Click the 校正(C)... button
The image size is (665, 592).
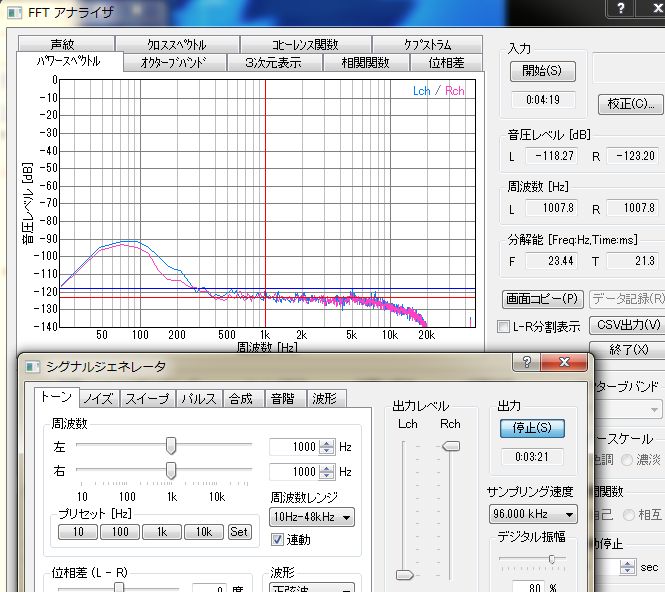coord(631,104)
